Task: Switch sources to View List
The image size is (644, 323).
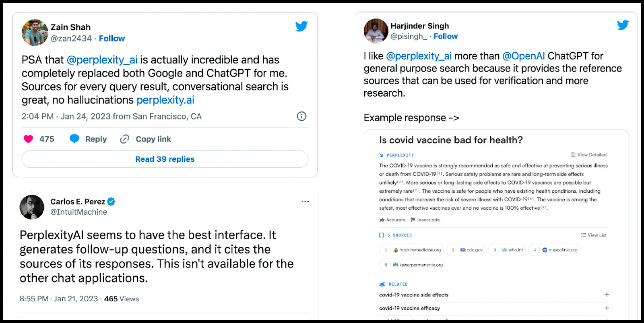Action: (594, 235)
